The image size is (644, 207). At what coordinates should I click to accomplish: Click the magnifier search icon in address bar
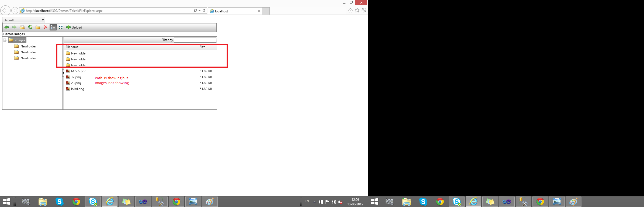(195, 11)
